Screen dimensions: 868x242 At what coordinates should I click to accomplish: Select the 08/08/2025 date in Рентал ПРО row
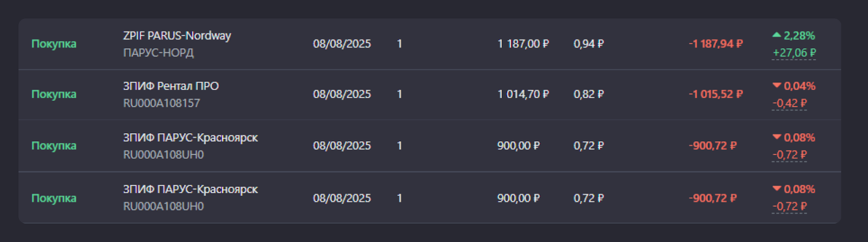[x=342, y=94]
